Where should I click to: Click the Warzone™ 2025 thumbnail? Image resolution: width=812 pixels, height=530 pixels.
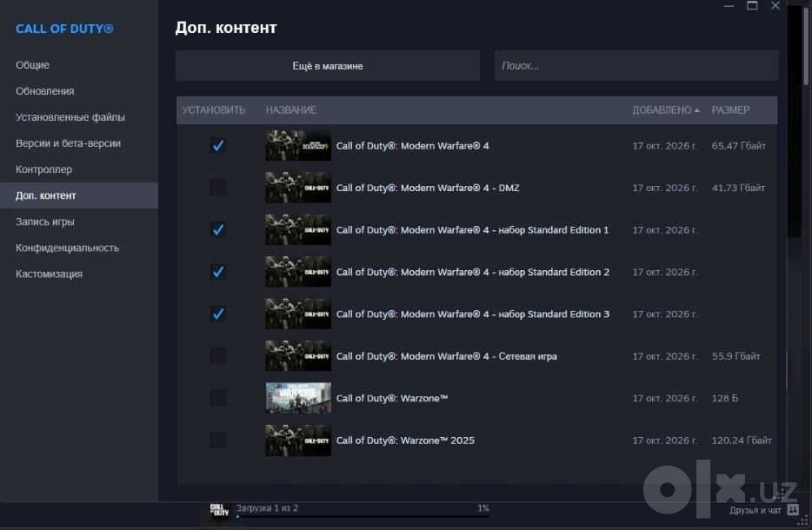click(298, 440)
